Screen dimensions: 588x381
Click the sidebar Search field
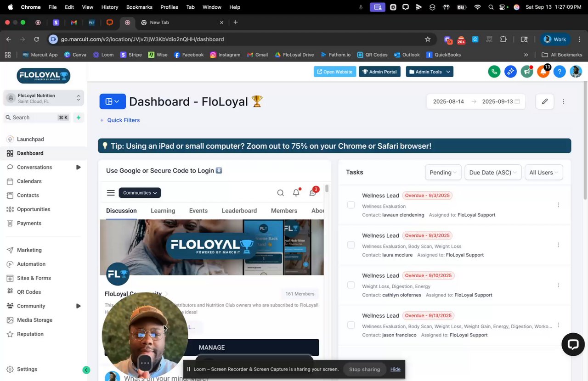[x=38, y=118]
